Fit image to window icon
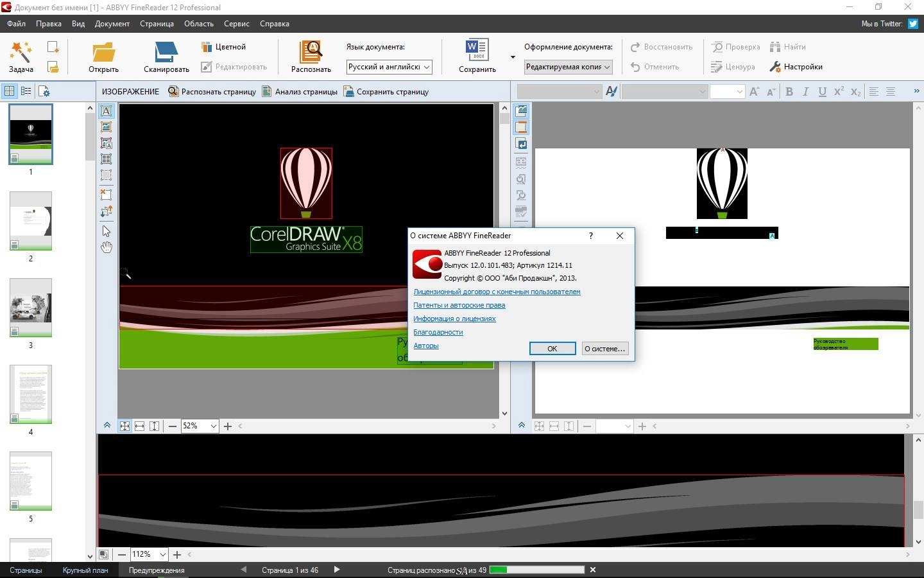 coord(124,426)
